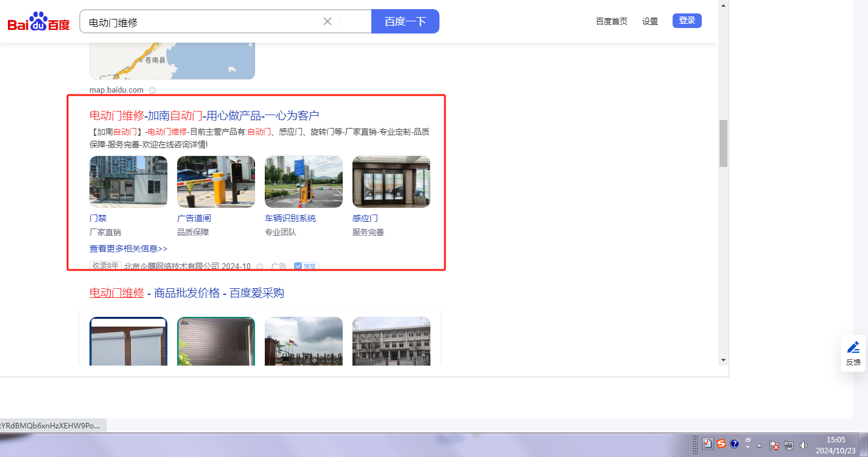Open the perforated metal door product image
The width and height of the screenshot is (868, 457).
pos(216,341)
